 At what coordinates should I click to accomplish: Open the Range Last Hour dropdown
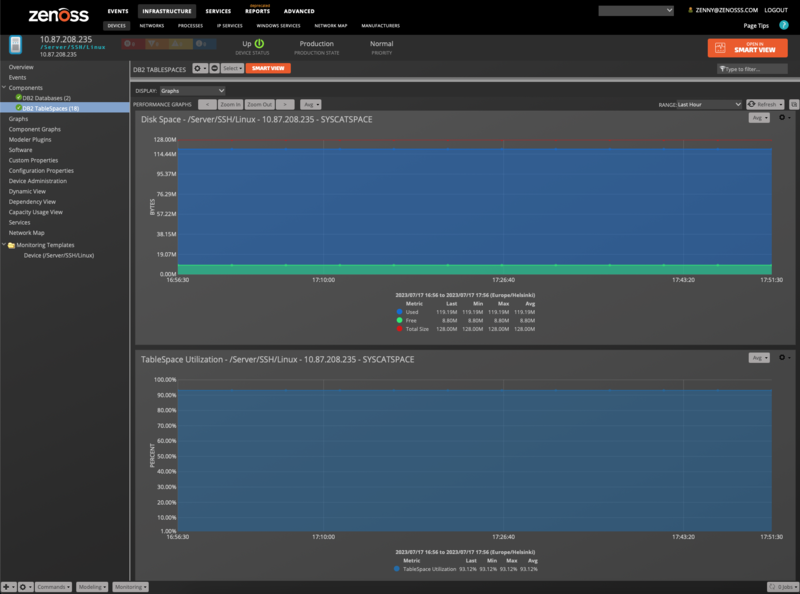pos(709,104)
